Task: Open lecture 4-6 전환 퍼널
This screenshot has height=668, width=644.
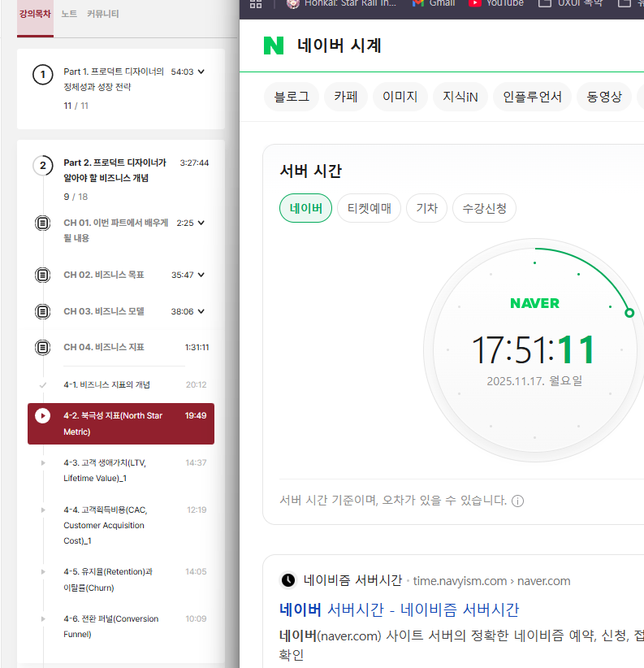Action: 110,627
